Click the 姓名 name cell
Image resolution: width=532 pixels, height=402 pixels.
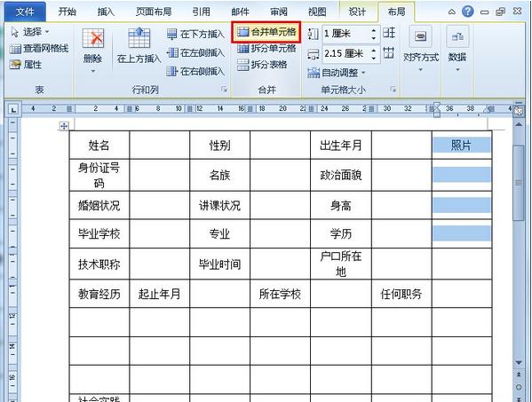pyautogui.click(x=99, y=145)
